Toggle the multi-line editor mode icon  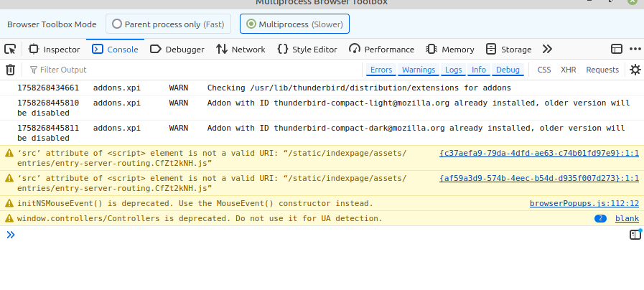click(x=635, y=235)
